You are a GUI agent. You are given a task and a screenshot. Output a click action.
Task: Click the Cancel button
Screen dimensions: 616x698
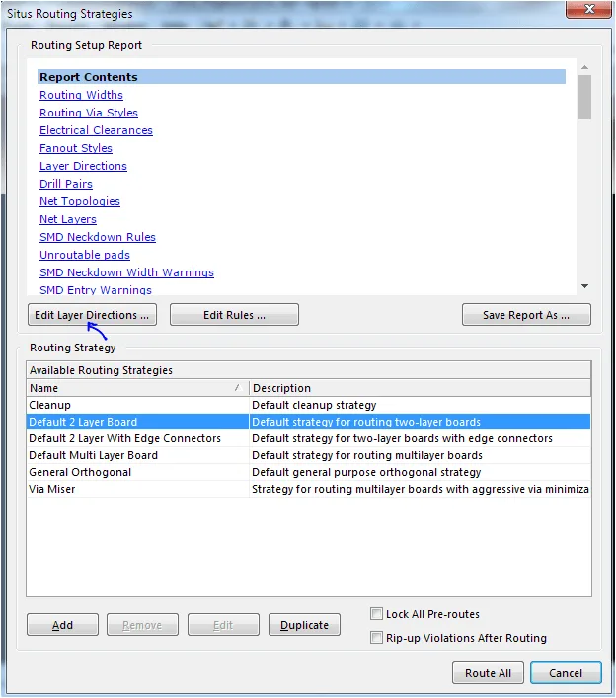(566, 673)
